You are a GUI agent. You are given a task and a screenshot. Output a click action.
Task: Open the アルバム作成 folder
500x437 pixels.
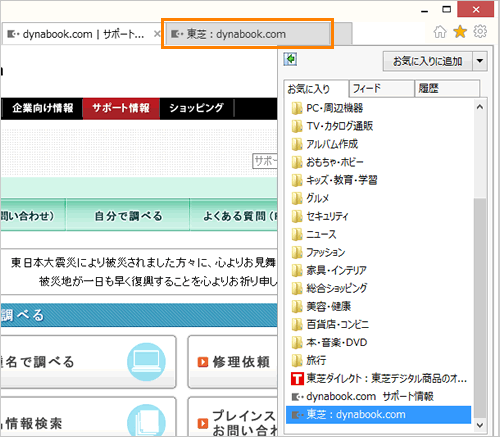tap(324, 144)
